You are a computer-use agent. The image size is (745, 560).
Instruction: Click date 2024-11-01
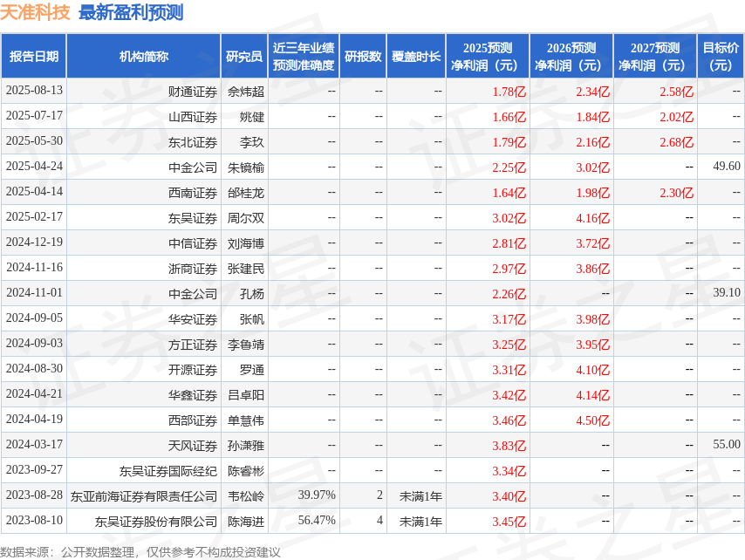coord(34,292)
